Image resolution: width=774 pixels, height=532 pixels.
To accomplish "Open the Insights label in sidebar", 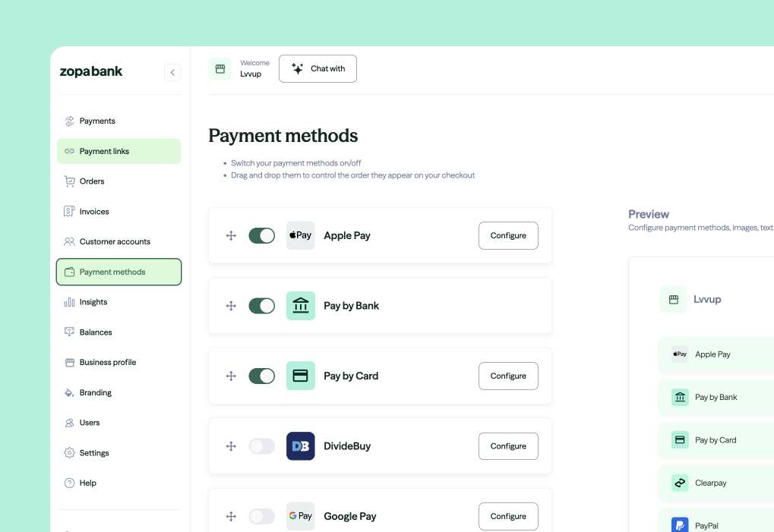I will (x=93, y=302).
